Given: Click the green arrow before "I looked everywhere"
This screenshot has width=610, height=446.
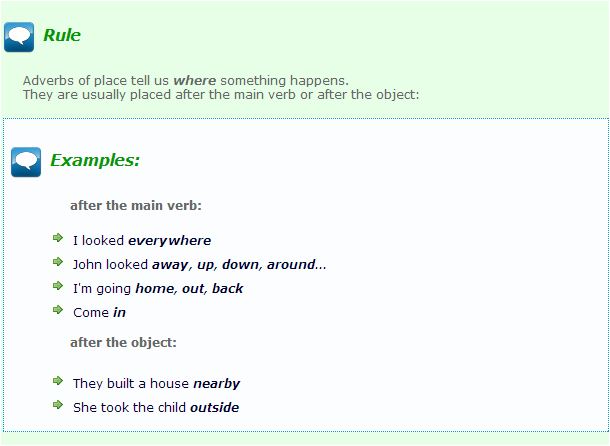Looking at the screenshot, I should tap(58, 239).
